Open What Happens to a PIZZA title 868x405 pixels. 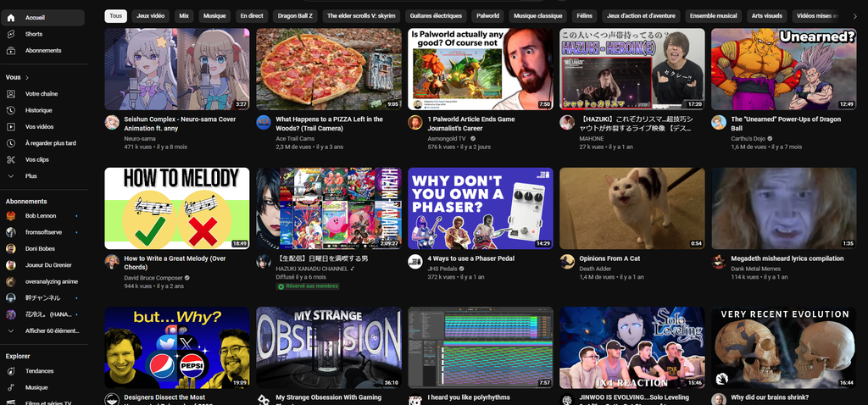[x=330, y=124]
